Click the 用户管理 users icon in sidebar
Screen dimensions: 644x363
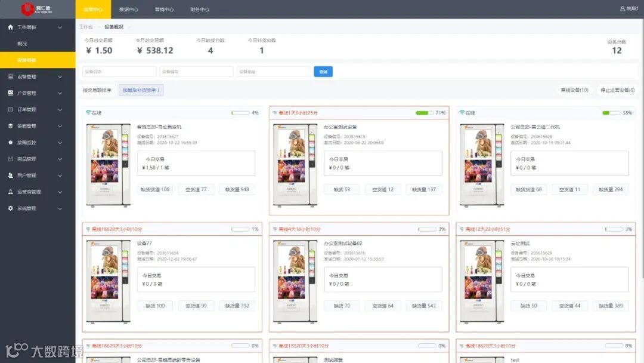(10, 175)
